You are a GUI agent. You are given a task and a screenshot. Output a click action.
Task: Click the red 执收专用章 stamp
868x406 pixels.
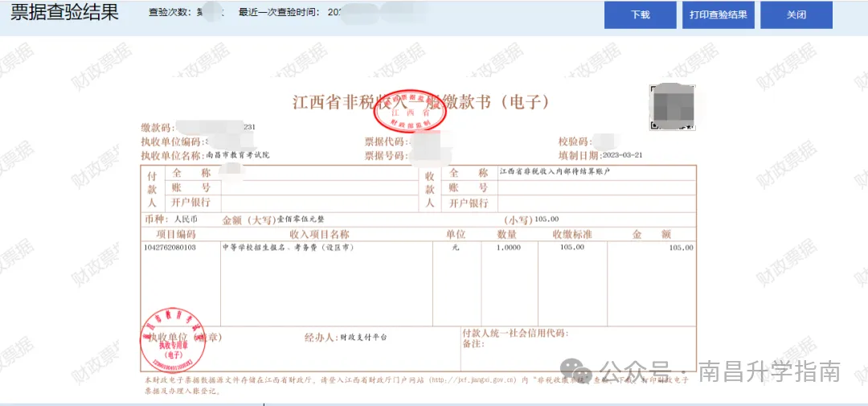pyautogui.click(x=171, y=339)
